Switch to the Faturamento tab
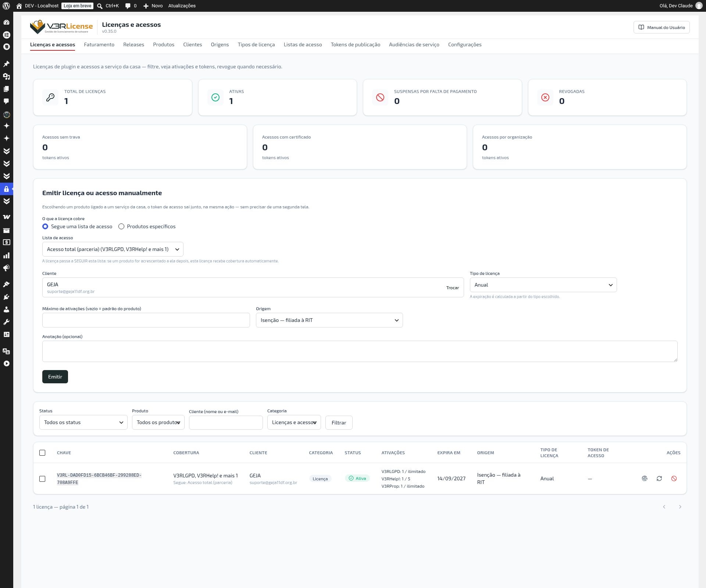Viewport: 706px width, 588px height. [99, 44]
